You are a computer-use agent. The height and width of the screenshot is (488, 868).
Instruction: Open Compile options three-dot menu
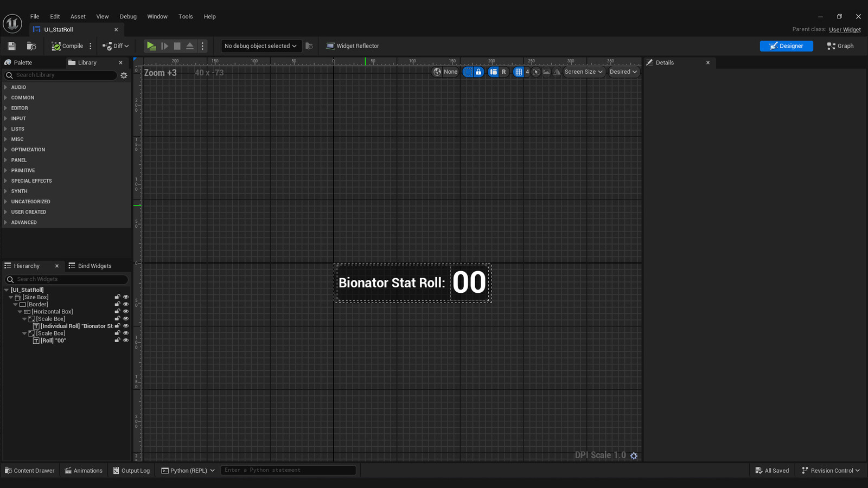click(91, 46)
